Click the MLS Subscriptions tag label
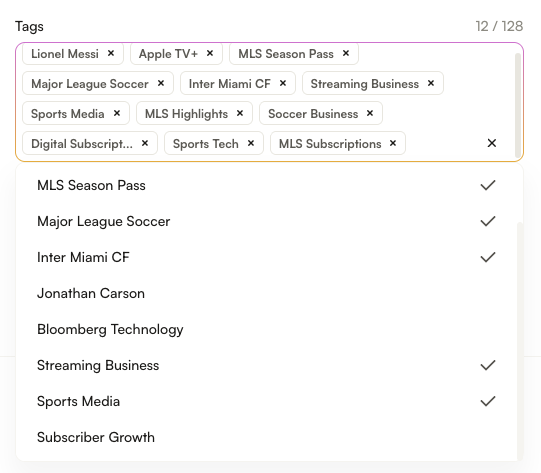Screen dimensions: 541x473 pyautogui.click(x=330, y=144)
